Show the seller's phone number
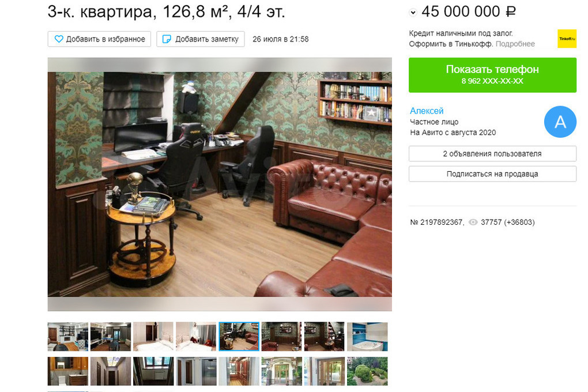Image resolution: width=588 pixels, height=392 pixels. pos(492,74)
